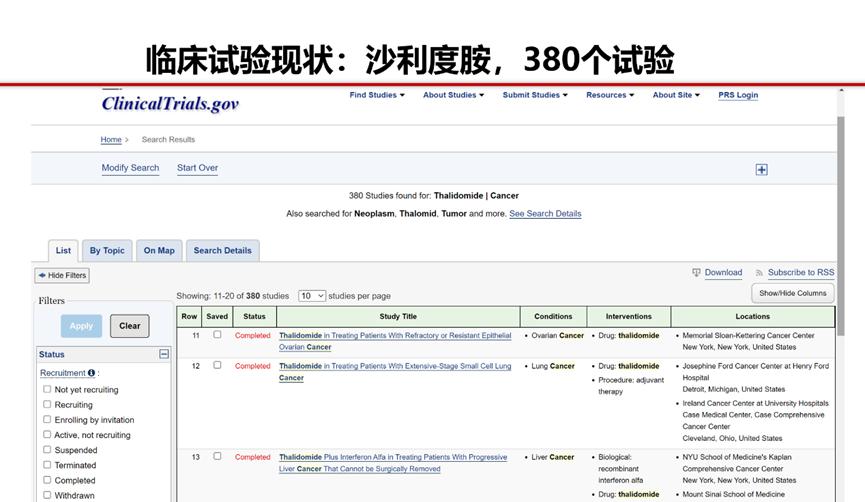
Task: Check the Terminated filter
Action: coord(47,465)
